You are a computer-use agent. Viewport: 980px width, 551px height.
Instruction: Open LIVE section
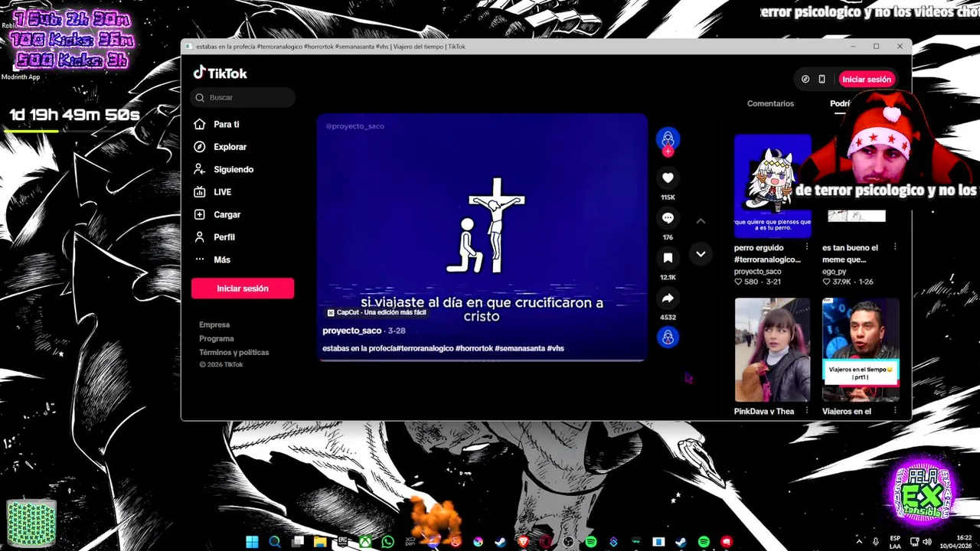pos(222,192)
